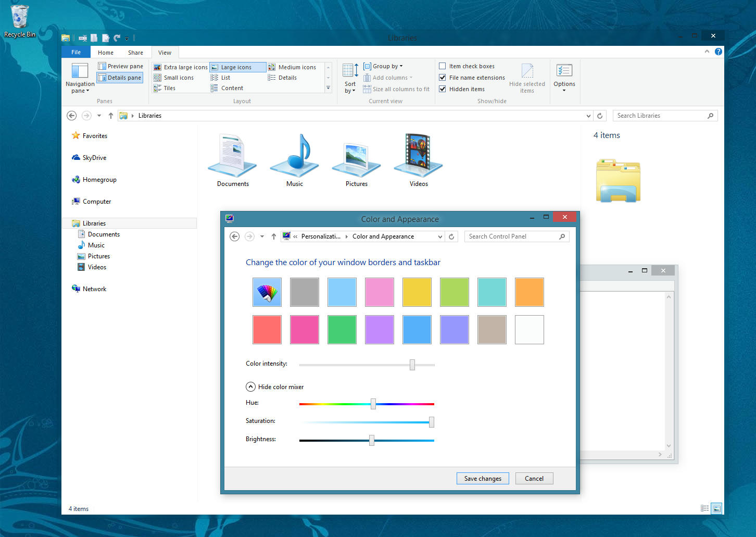This screenshot has height=537, width=756.
Task: Collapse the Hide color mixer section
Action: 250,386
